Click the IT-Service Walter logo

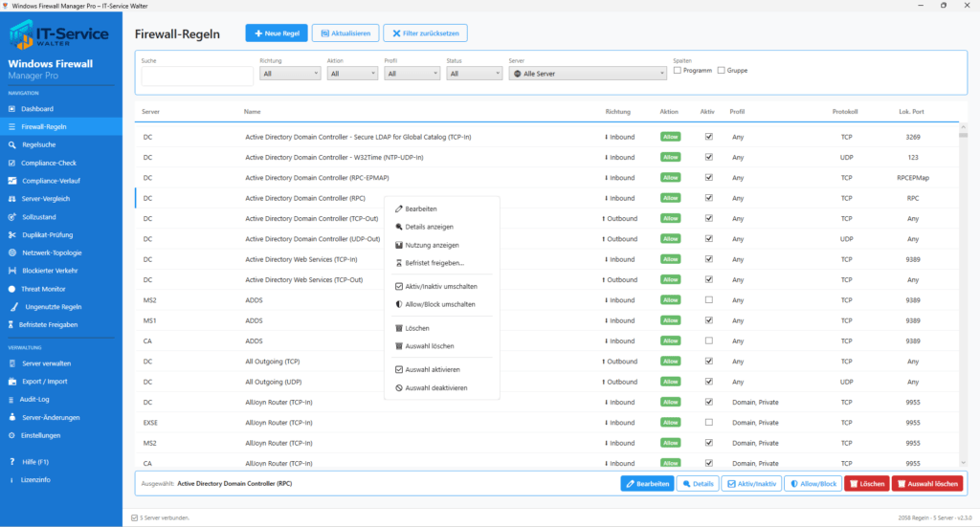coord(58,34)
